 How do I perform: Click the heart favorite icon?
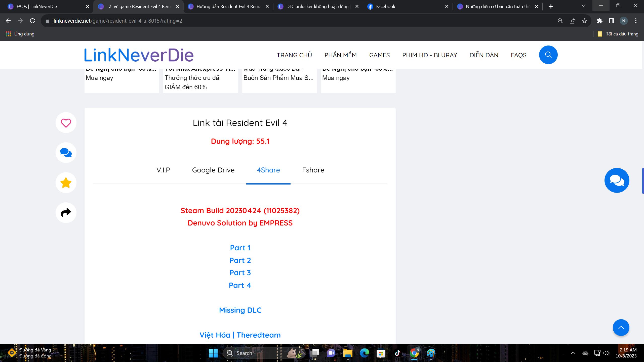[66, 122]
